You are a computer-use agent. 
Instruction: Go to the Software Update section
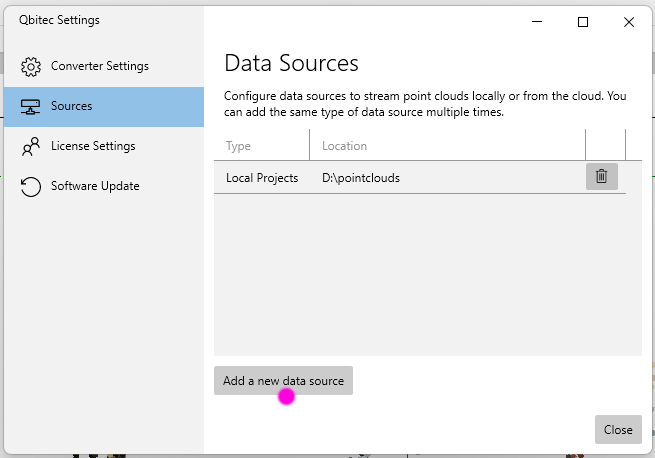pyautogui.click(x=95, y=186)
